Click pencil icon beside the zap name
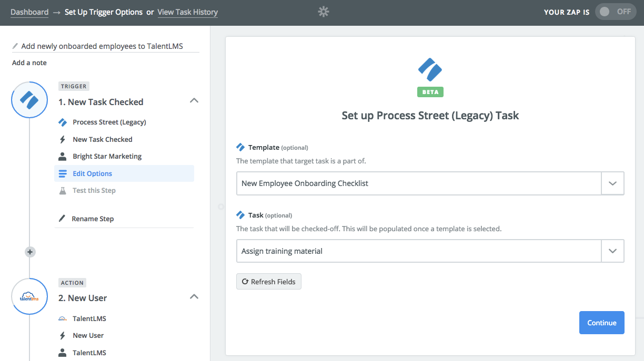 pyautogui.click(x=15, y=46)
